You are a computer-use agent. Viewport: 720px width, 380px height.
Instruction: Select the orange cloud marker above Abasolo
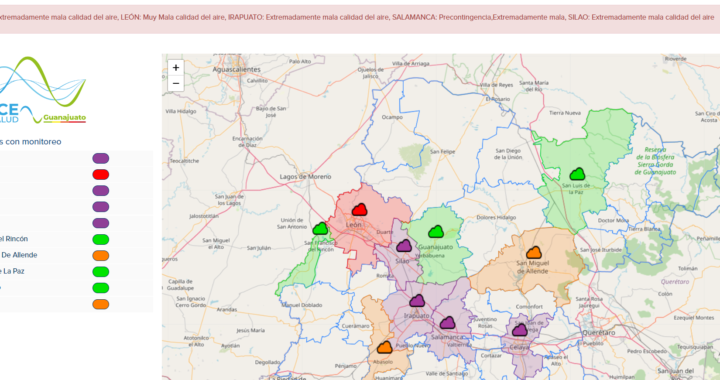coord(385,347)
